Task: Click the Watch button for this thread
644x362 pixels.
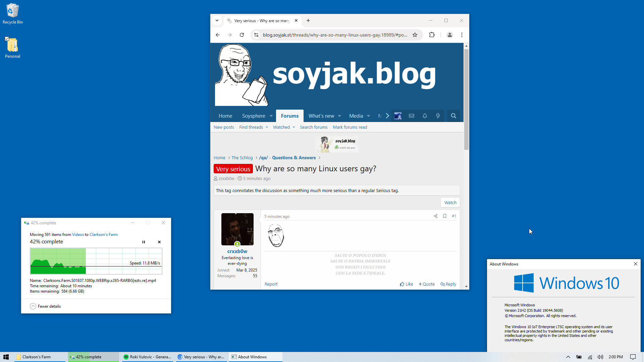Action: click(450, 202)
